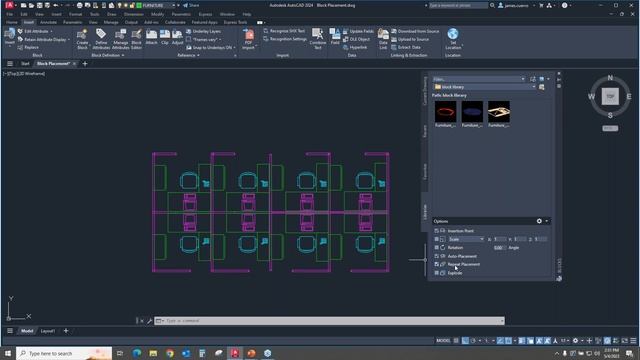This screenshot has width=640, height=360.
Task: Click browse block library icon beside path dropdown
Action: [542, 87]
